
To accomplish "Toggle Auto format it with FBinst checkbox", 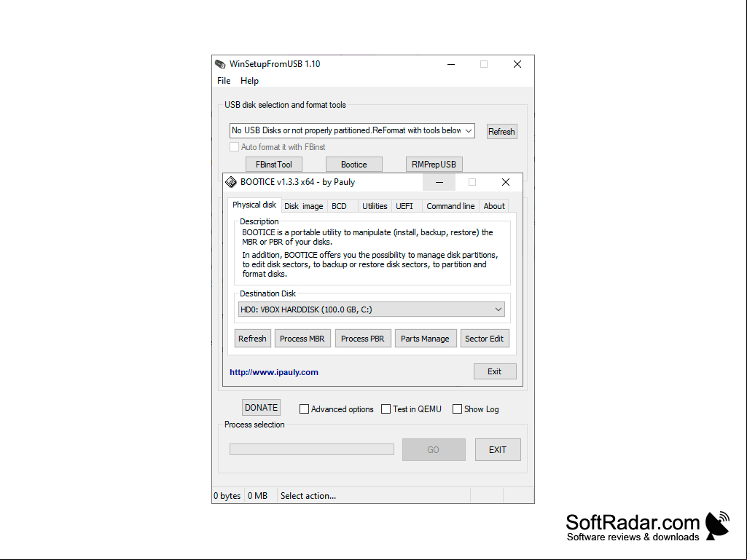I will point(235,146).
